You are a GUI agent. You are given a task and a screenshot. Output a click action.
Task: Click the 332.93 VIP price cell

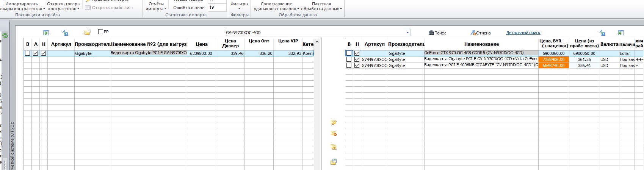[288, 53]
